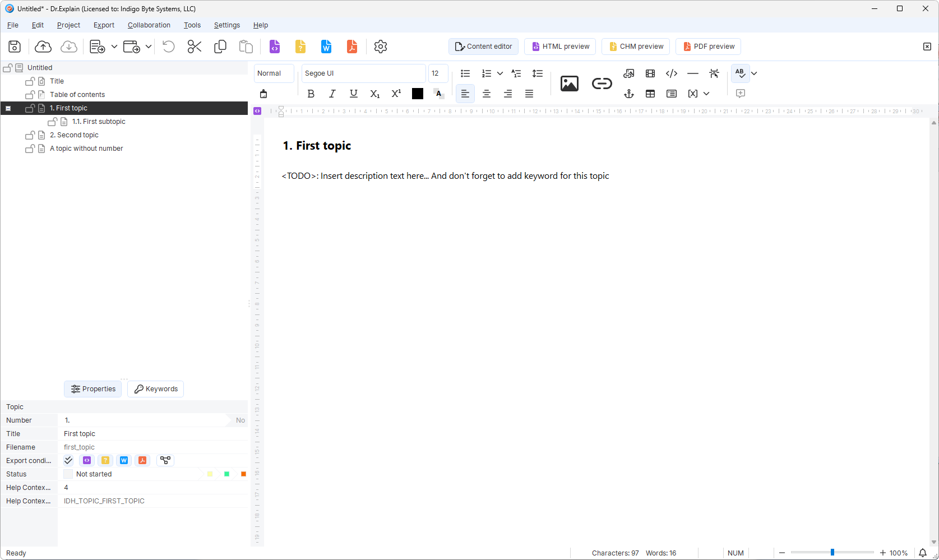Click the Filename field first_topic

pos(152,447)
